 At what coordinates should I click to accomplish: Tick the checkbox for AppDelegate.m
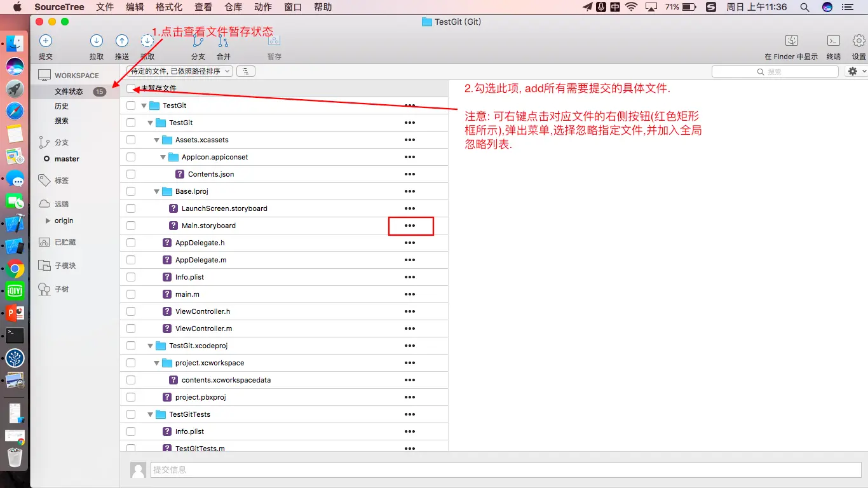[131, 260]
